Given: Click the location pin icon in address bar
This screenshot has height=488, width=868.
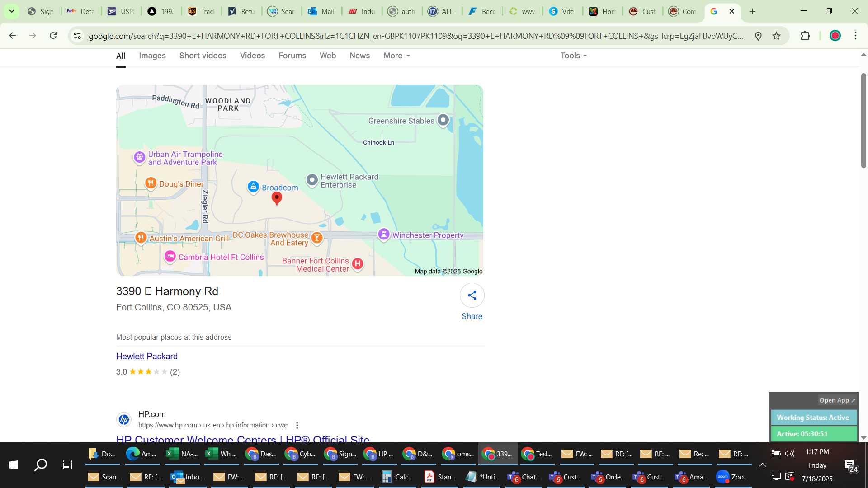Looking at the screenshot, I should 759,36.
